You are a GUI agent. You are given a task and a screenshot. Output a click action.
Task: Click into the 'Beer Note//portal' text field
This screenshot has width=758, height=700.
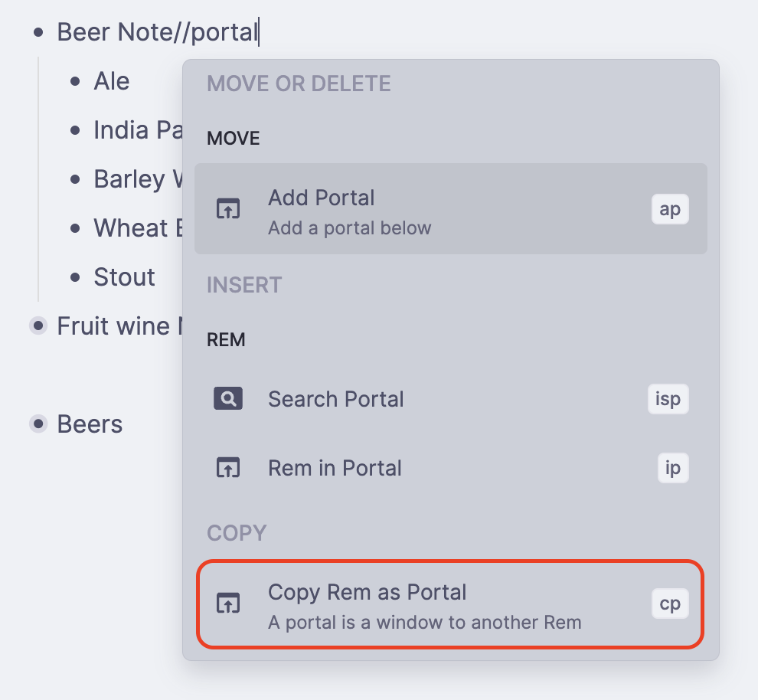157,32
